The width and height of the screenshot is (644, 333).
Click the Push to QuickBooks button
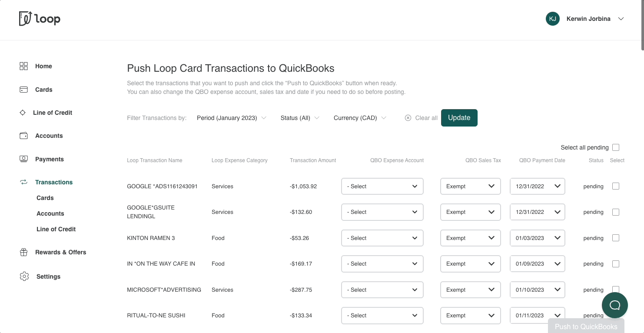click(586, 326)
